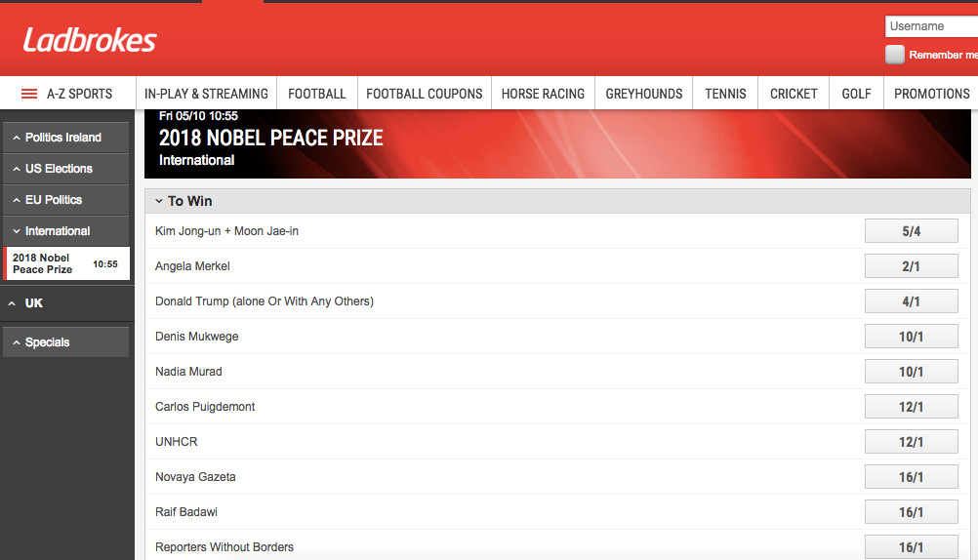Click the Ladbrokes logo
Image resolution: width=978 pixels, height=560 pixels.
(x=90, y=40)
